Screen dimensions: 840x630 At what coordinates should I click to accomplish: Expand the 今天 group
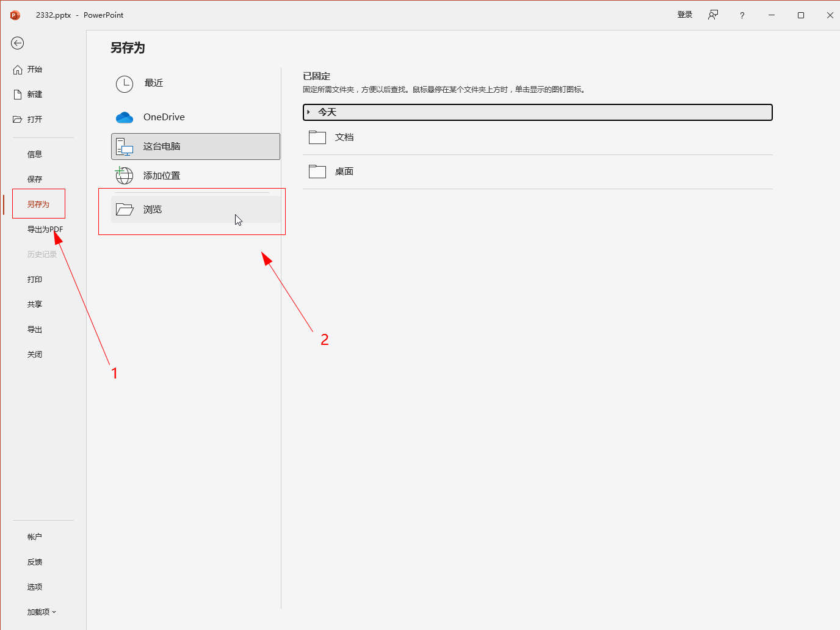point(309,112)
